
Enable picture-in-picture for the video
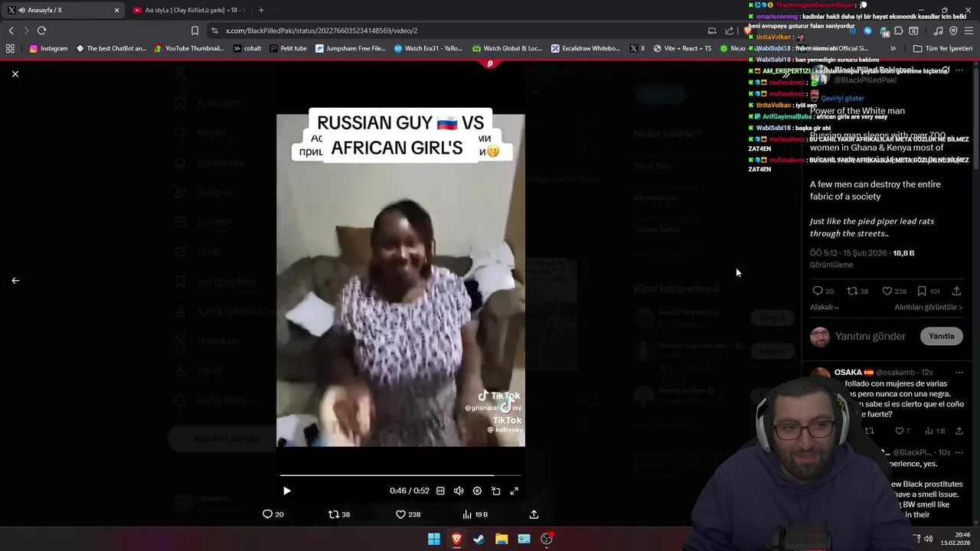[495, 491]
